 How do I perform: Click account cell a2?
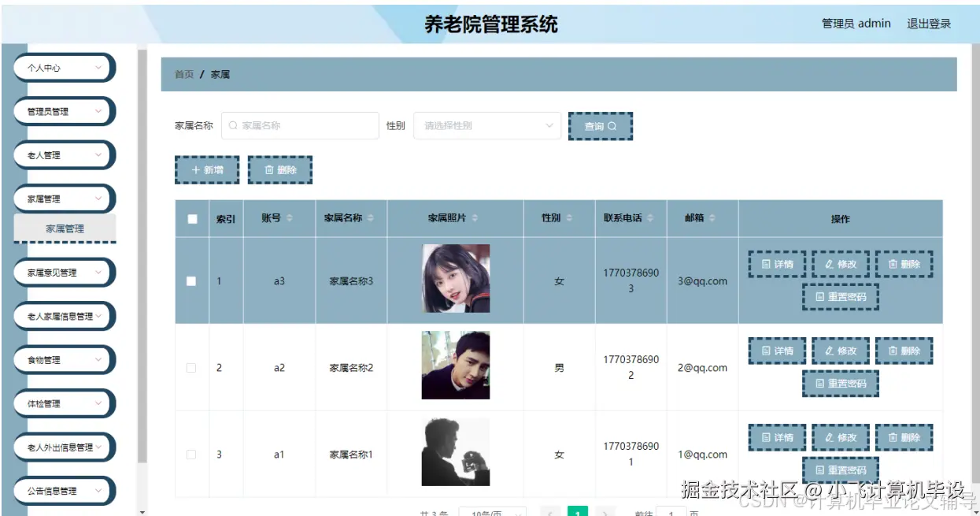279,368
